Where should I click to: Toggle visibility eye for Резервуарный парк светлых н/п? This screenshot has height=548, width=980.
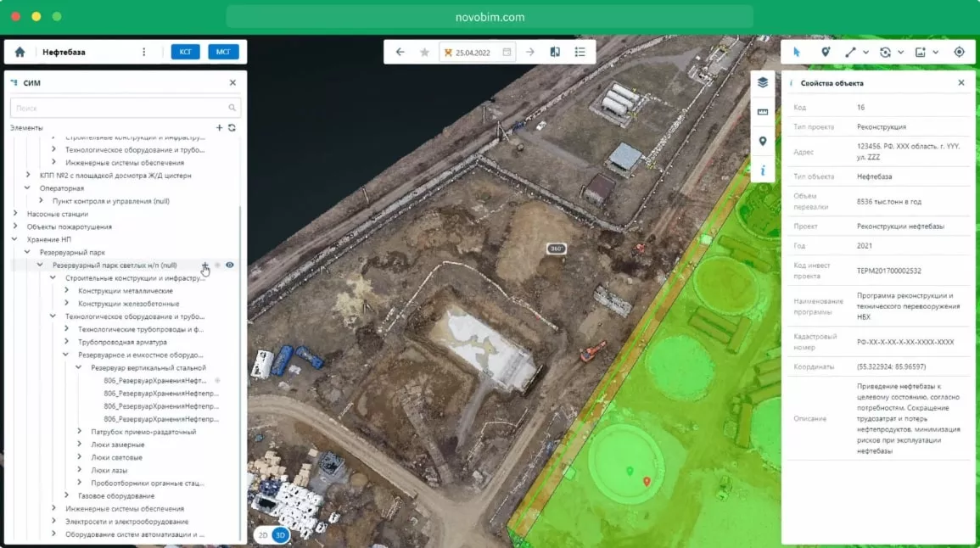click(x=230, y=265)
